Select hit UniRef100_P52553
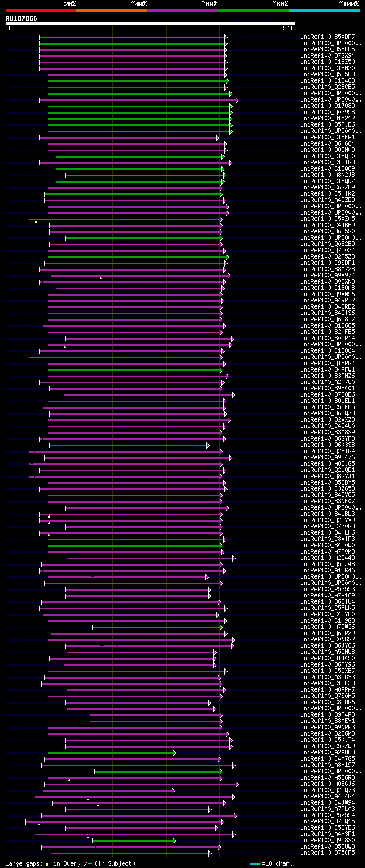 point(327,590)
